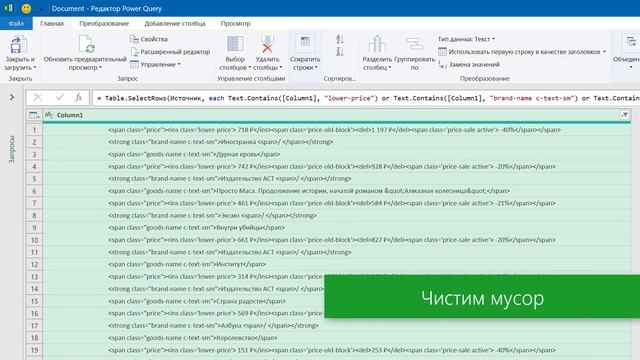The height and width of the screenshot is (360, 640).
Task: Select the row 5 cell with Издательство АСТ
Action: point(337,179)
